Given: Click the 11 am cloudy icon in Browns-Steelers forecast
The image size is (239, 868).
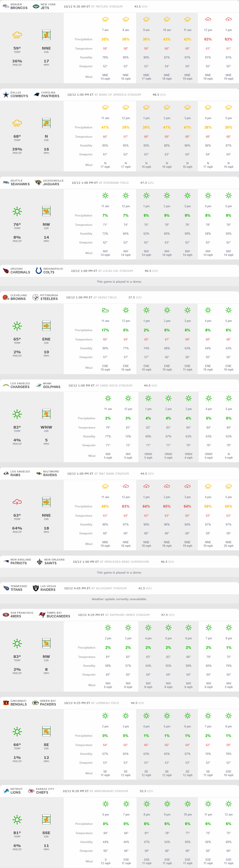Looking at the screenshot, I should 105,310.
